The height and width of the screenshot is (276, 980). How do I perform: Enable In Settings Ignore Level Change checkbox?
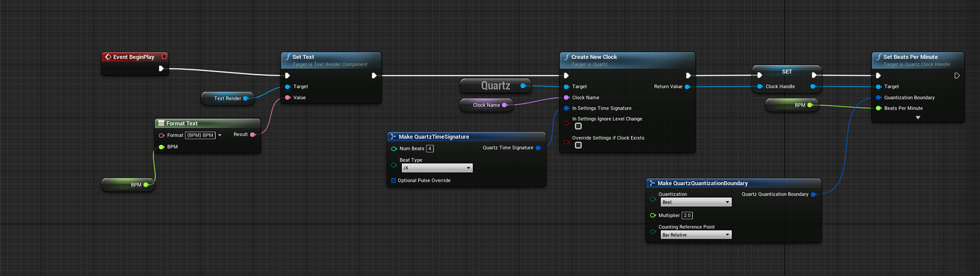[x=578, y=126]
